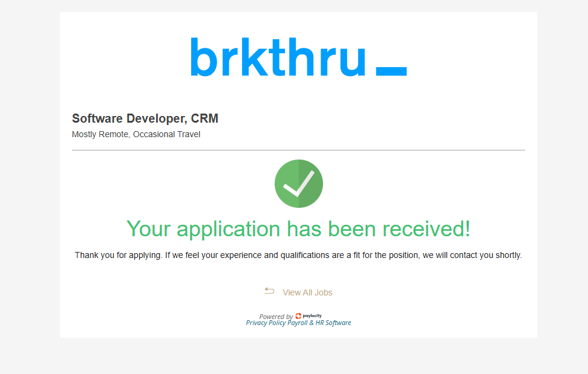
Task: Click the Powered by footer text
Action: point(276,317)
